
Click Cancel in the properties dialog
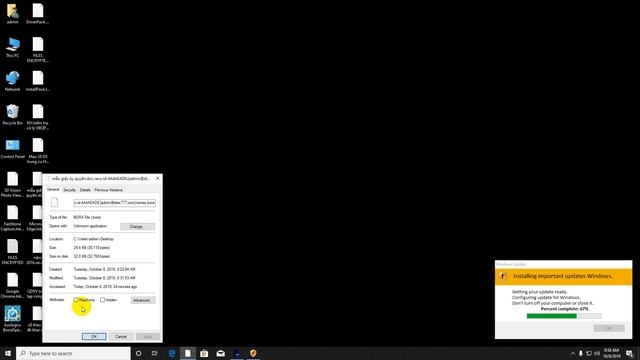click(x=121, y=336)
